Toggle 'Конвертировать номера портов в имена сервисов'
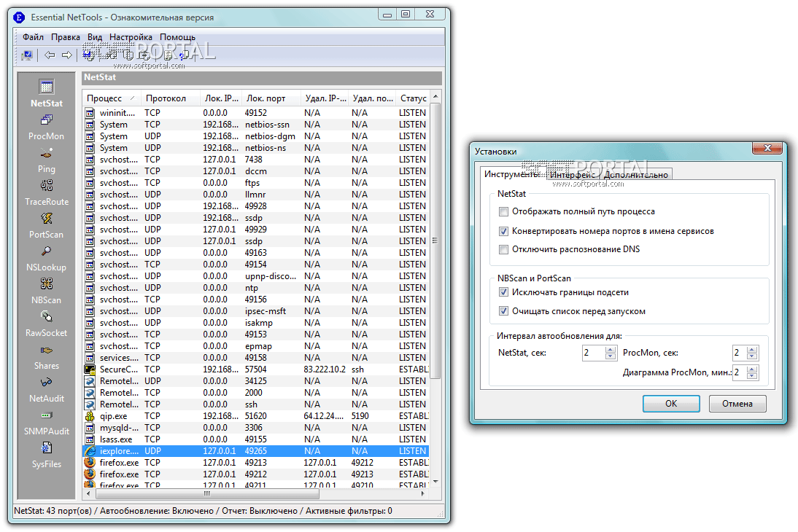Viewport: 798px width, 532px height. pos(503,232)
